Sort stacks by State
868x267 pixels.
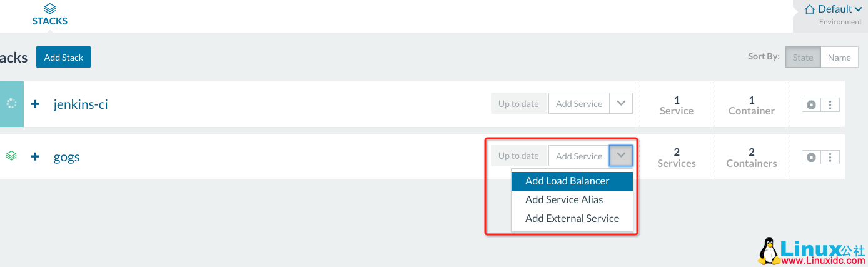(803, 57)
